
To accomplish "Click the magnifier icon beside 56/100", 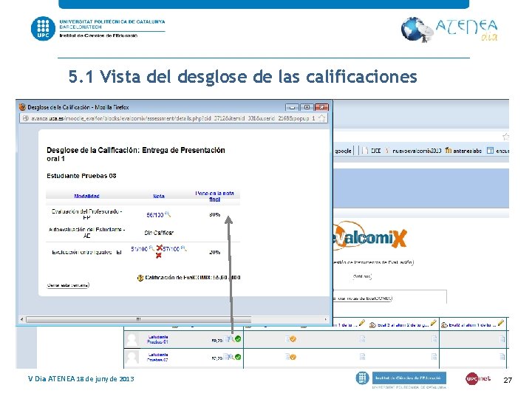I will click(167, 214).
